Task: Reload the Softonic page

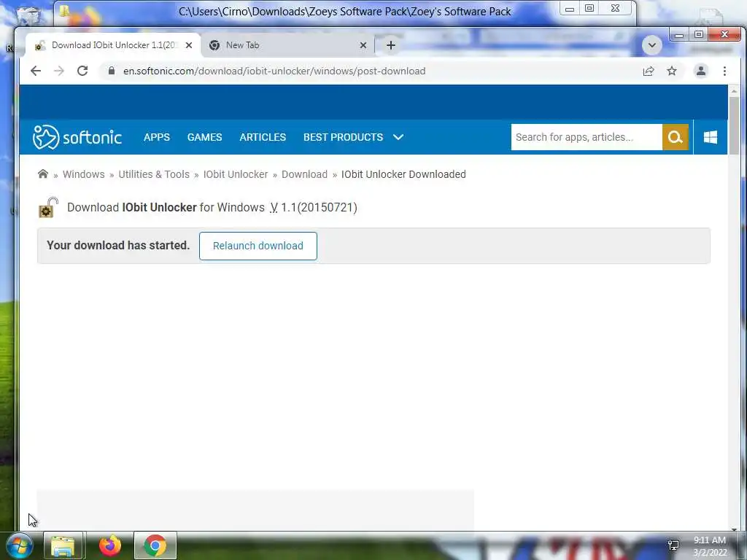Action: (82, 71)
